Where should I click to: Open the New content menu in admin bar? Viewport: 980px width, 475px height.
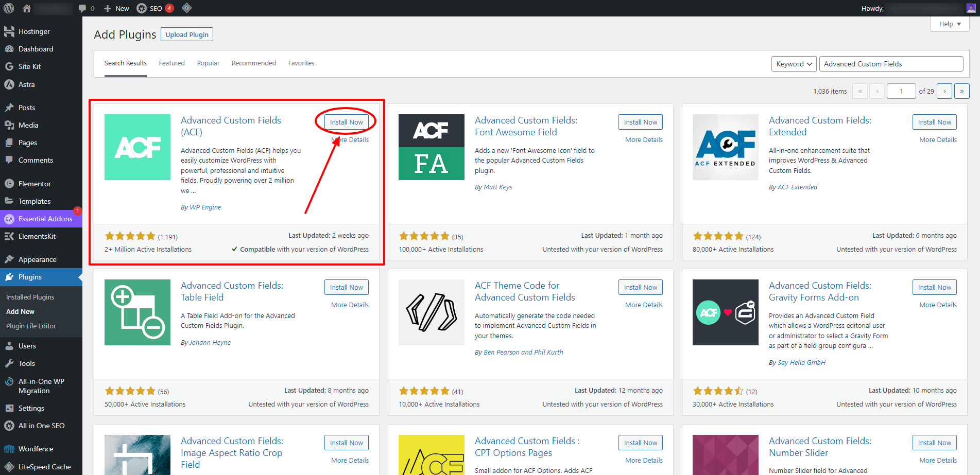116,8
